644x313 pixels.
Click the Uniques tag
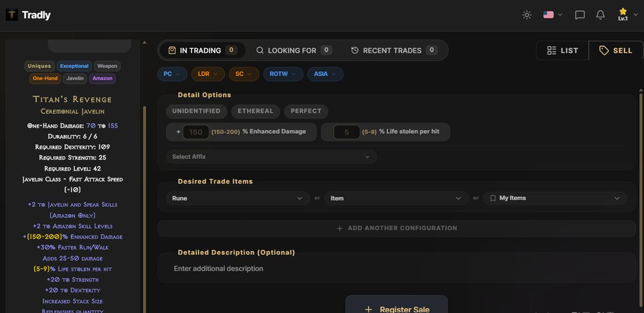(39, 66)
